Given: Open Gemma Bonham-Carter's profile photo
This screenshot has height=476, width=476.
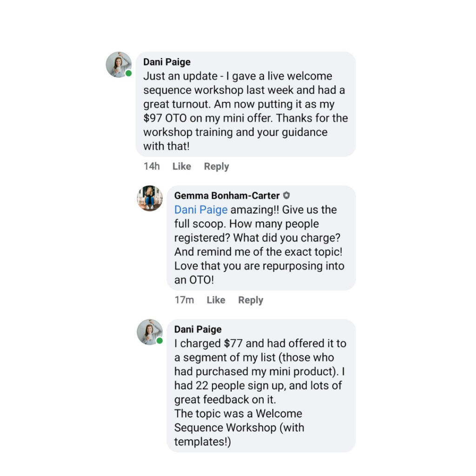Looking at the screenshot, I should coord(150,198).
